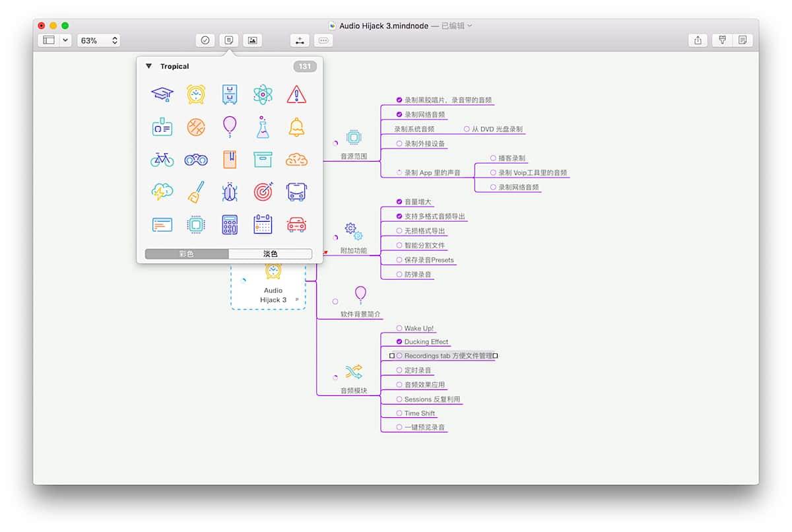Image resolution: width=792 pixels, height=532 pixels.
Task: Open the style brush inspector button
Action: tap(723, 40)
